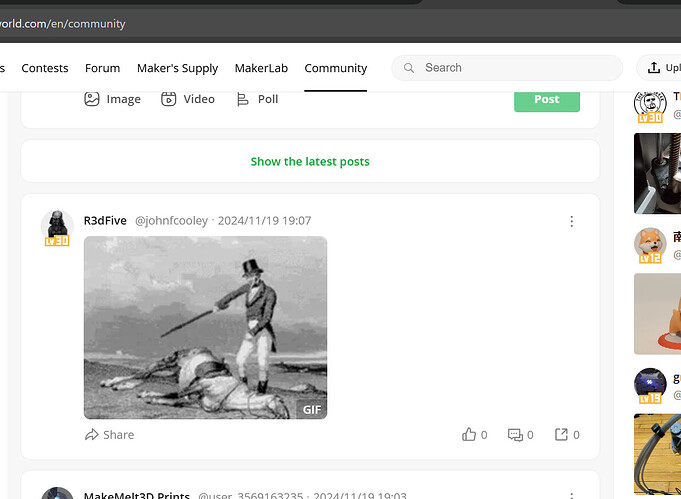Viewport: 681px width, 499px height.
Task: Play the horse GIF image
Action: pyautogui.click(x=205, y=327)
